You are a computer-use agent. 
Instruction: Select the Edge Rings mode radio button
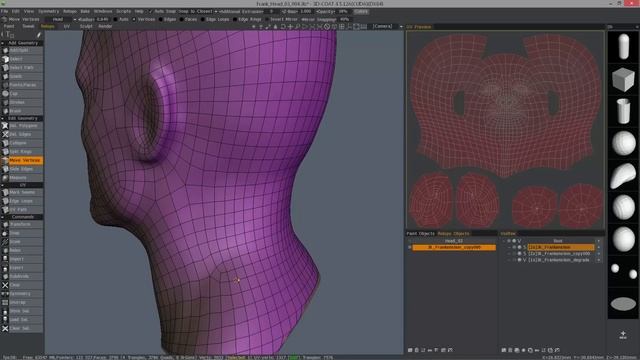click(235, 19)
